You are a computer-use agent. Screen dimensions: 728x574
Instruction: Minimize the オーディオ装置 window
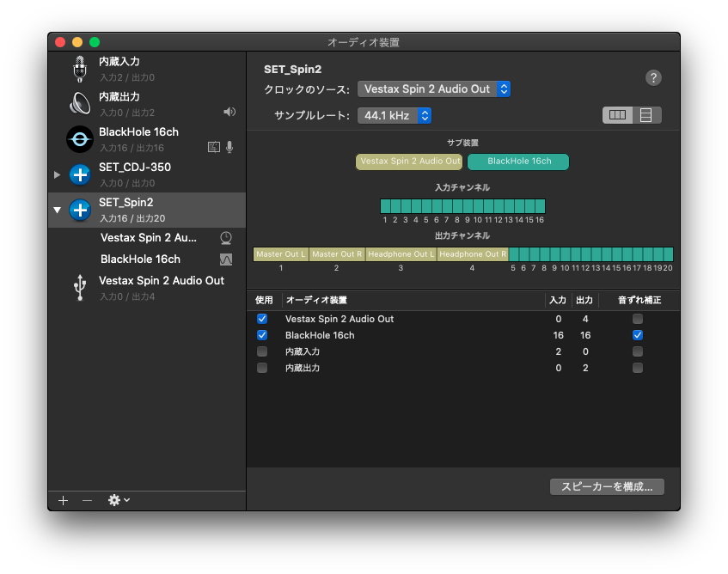(77, 42)
